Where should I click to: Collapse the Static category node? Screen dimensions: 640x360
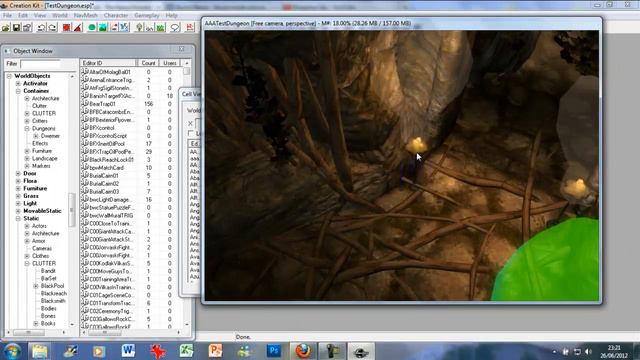click(18, 218)
